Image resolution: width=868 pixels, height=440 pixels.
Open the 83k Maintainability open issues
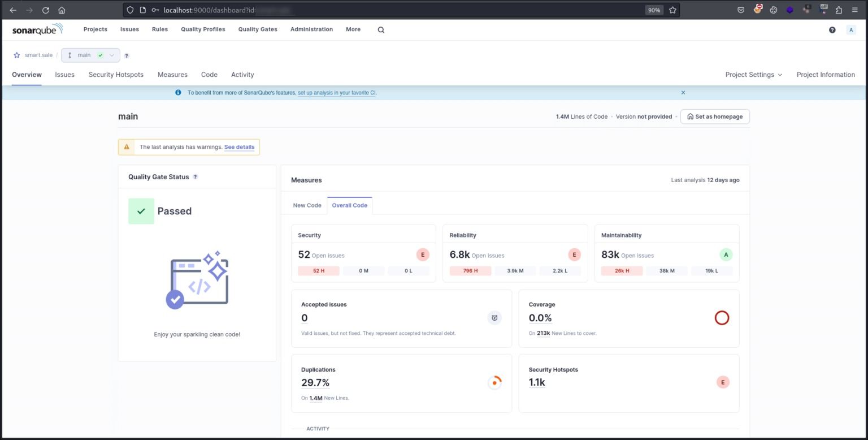coord(610,254)
